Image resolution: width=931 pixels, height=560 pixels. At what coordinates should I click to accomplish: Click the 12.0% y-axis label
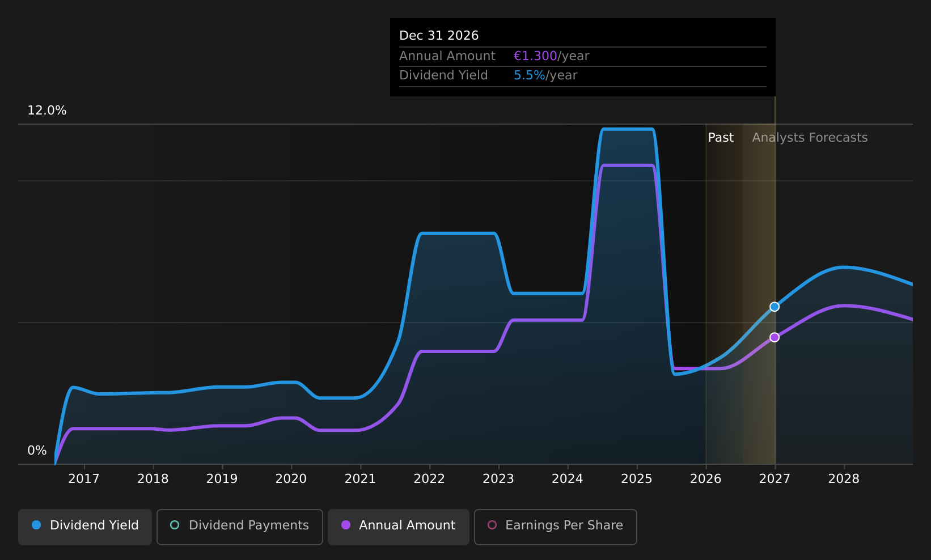[47, 111]
